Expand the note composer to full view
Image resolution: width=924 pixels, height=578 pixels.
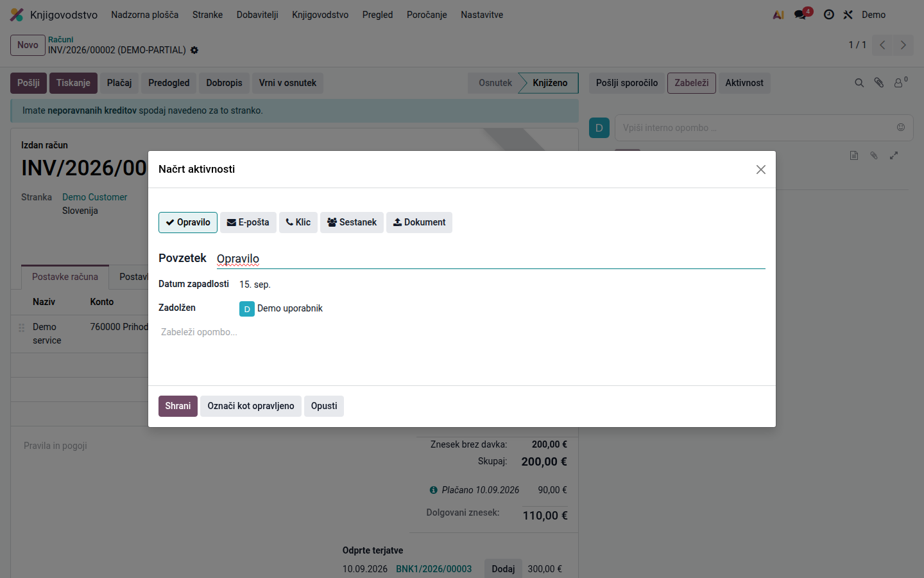[x=894, y=155]
